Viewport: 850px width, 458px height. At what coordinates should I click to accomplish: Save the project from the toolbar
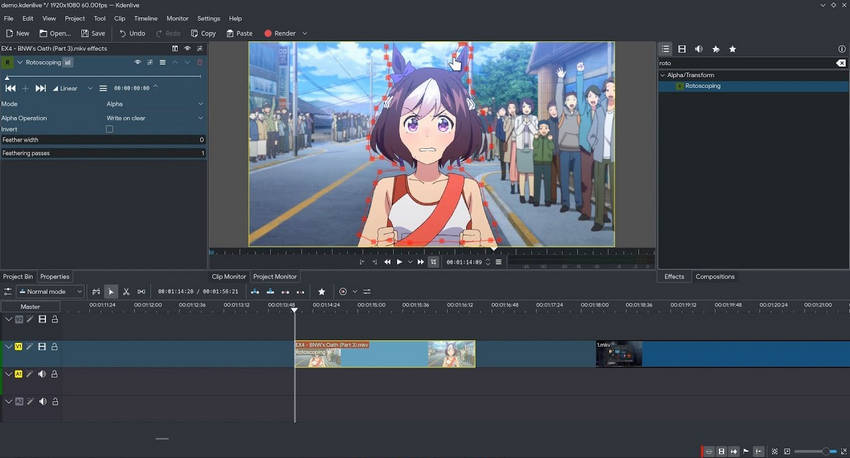[x=93, y=33]
